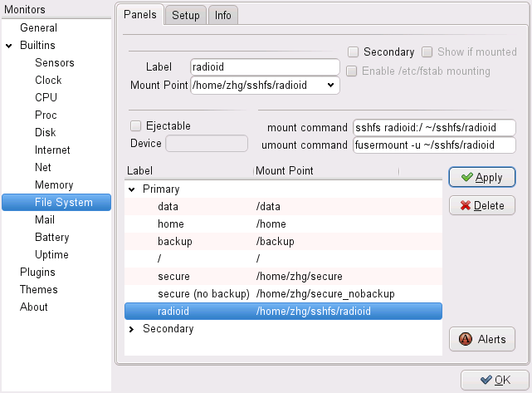This screenshot has width=532, height=393.
Task: Open Plugins in the Monitors sidebar
Action: pyautogui.click(x=37, y=273)
